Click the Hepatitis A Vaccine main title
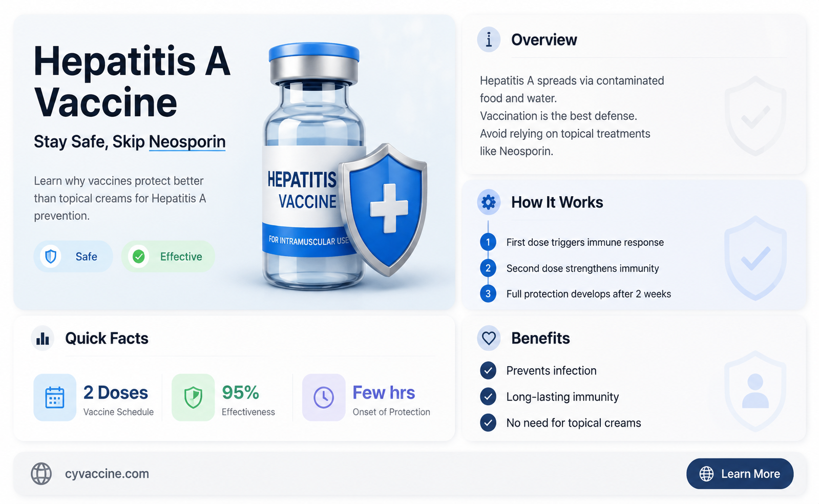 click(132, 82)
